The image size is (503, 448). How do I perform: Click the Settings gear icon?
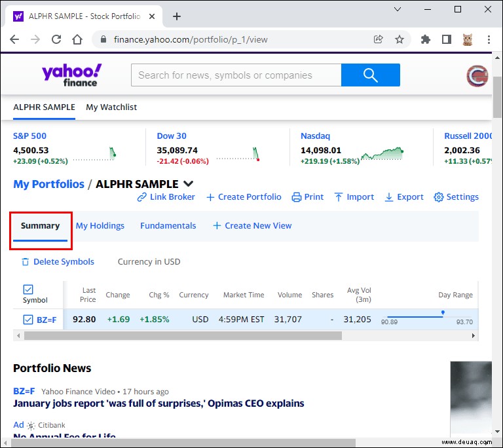pyautogui.click(x=439, y=197)
